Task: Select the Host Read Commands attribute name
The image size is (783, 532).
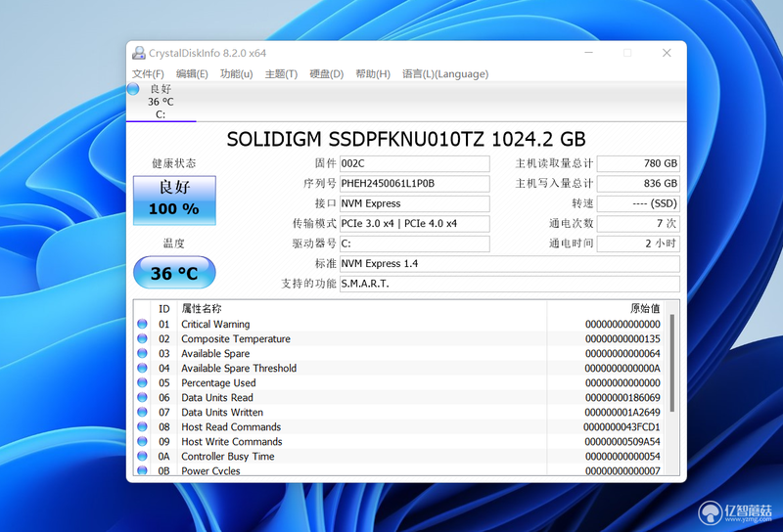Action: [x=231, y=427]
